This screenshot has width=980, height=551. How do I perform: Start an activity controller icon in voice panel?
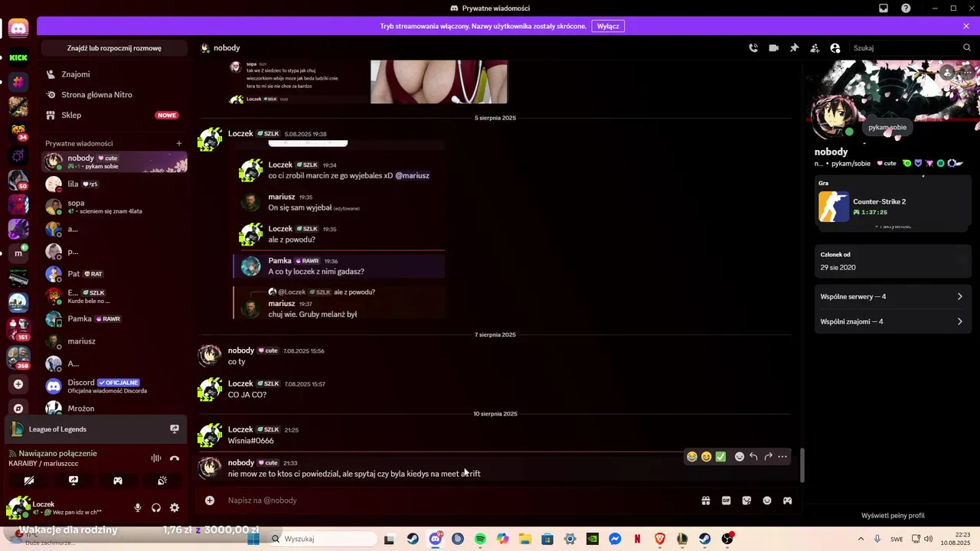coord(118,481)
